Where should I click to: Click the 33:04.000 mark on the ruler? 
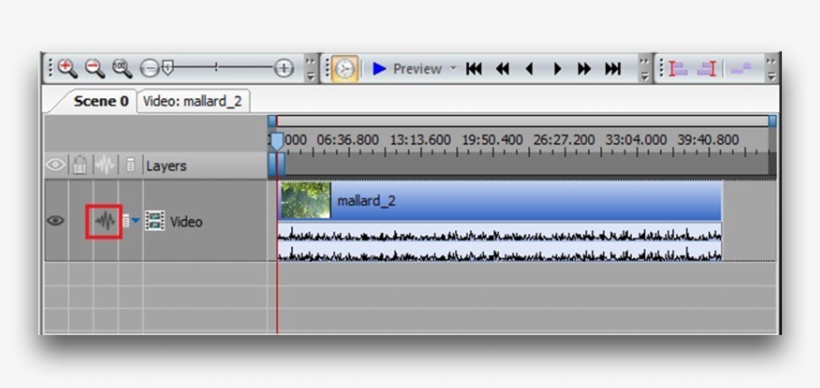[x=636, y=140]
